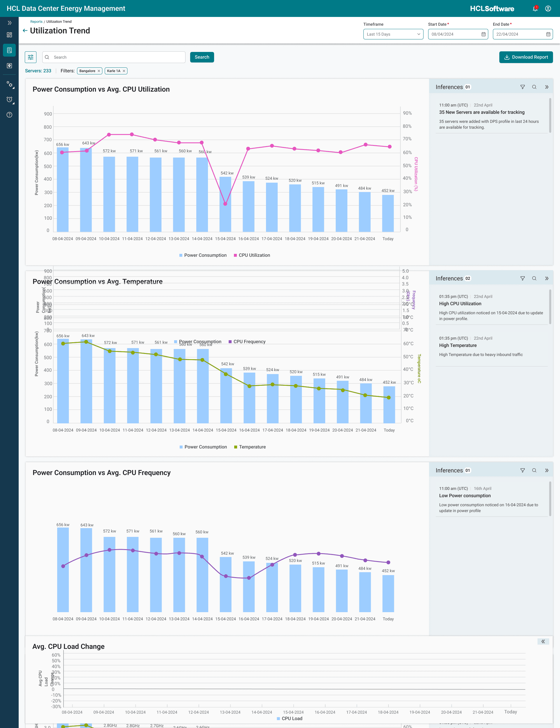Viewport: 560px width, 728px height.
Task: Open the Timeframe Last 15 Days dropdown
Action: [x=393, y=34]
